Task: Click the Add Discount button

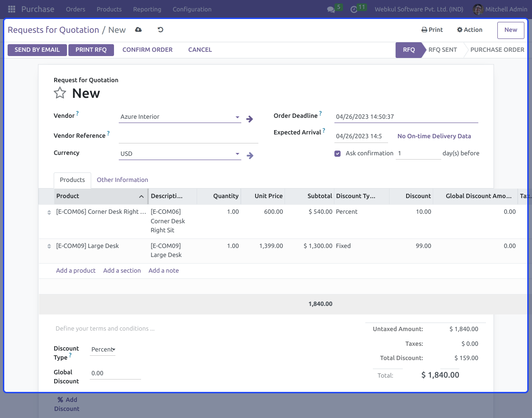Action: tap(67, 404)
